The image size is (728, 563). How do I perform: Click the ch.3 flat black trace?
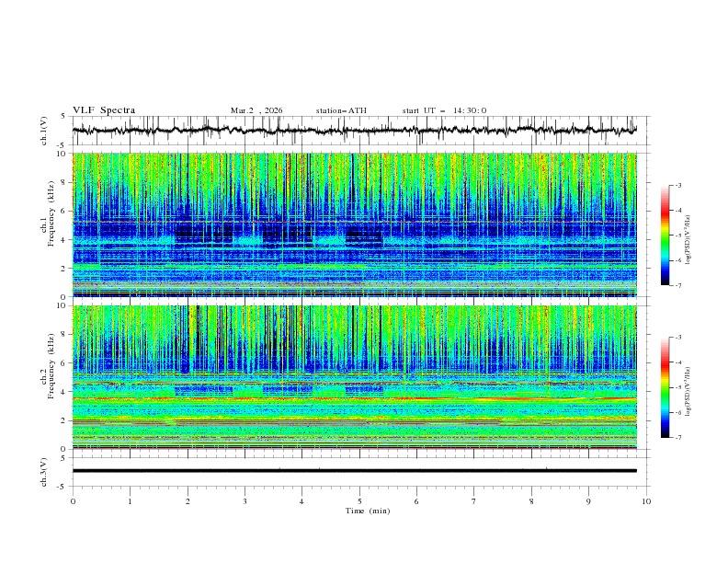pos(355,471)
